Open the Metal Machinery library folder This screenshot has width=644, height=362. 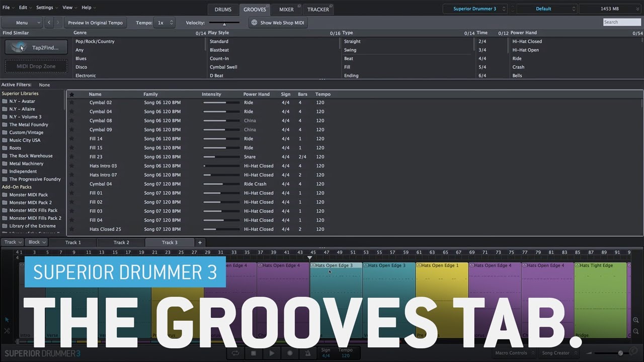(23, 163)
